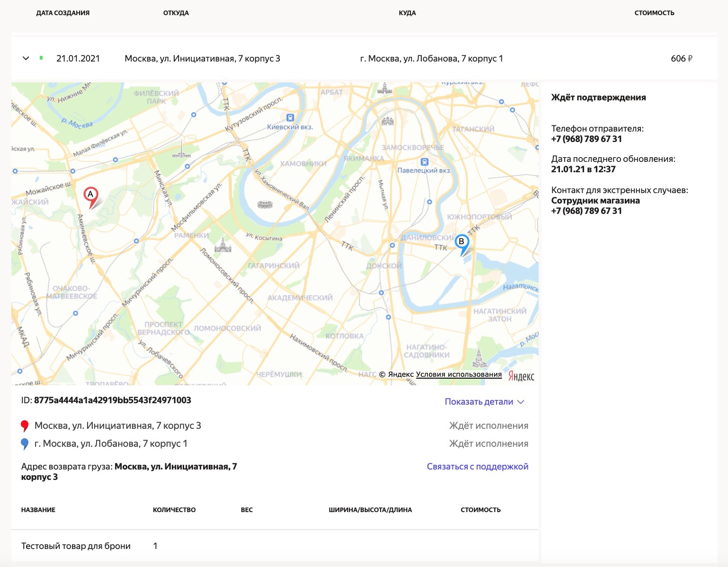Click sender phone under Телефон отправителя
Screen dimensions: 728x567
(586, 139)
